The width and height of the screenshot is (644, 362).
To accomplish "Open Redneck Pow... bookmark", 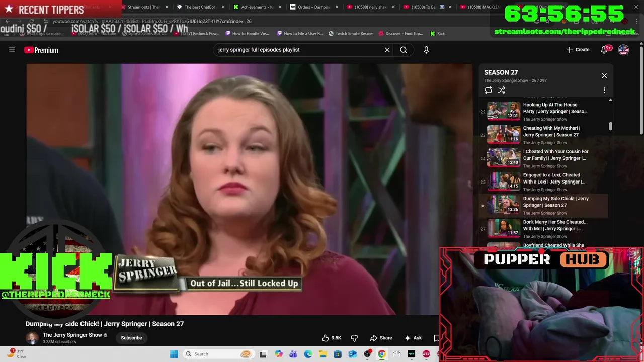I will [x=197, y=33].
